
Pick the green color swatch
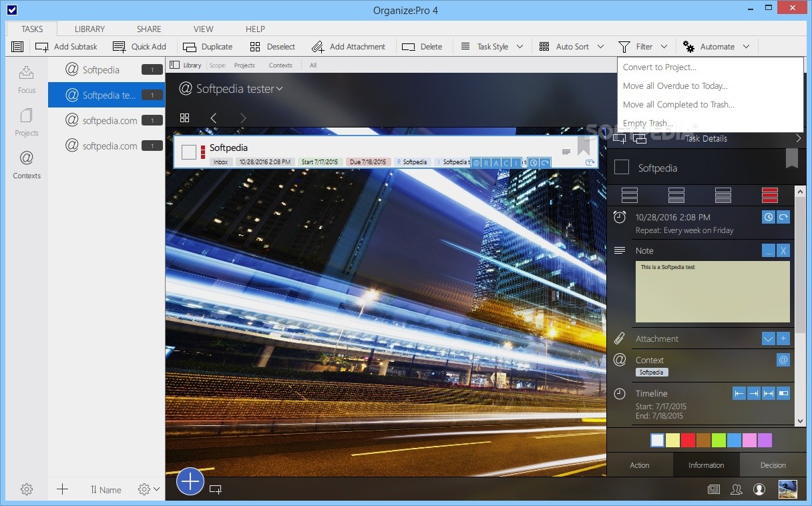tap(719, 440)
